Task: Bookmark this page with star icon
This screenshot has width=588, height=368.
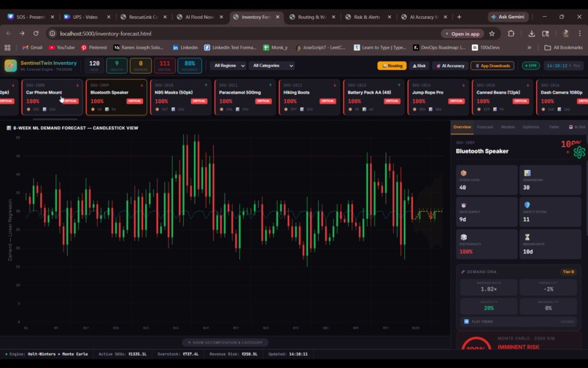Action: pos(492,34)
